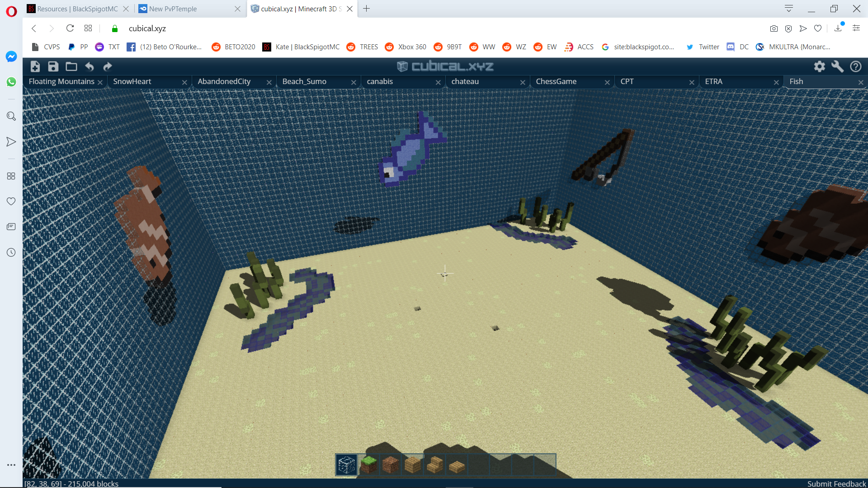Close the CPT tab
The image size is (868, 488).
(692, 82)
